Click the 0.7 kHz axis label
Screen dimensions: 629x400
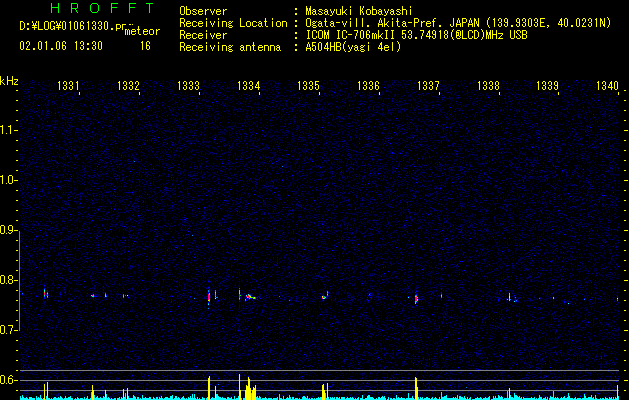7,330
